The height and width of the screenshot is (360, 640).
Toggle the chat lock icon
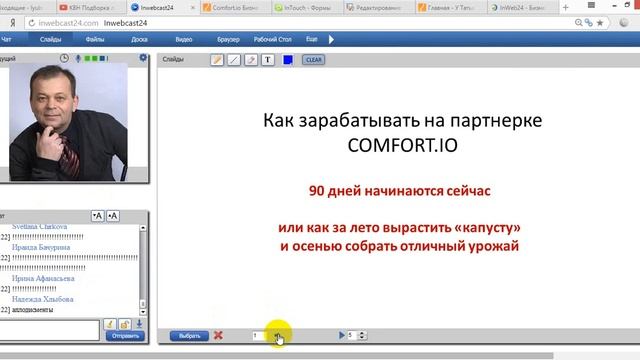[124, 324]
